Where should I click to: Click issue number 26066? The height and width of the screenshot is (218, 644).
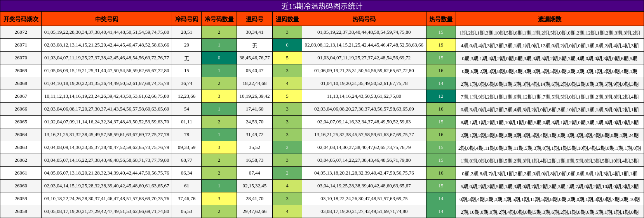pyautogui.click(x=21, y=109)
